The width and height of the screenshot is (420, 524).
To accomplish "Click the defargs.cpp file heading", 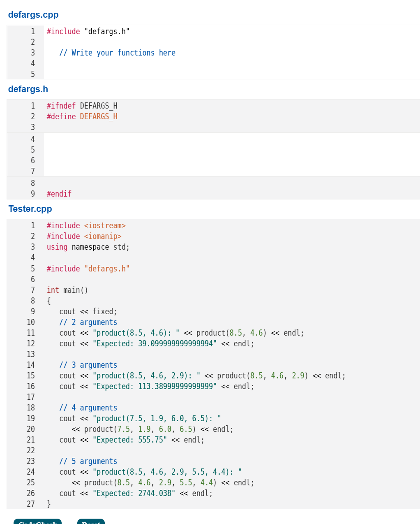I will (33, 15).
